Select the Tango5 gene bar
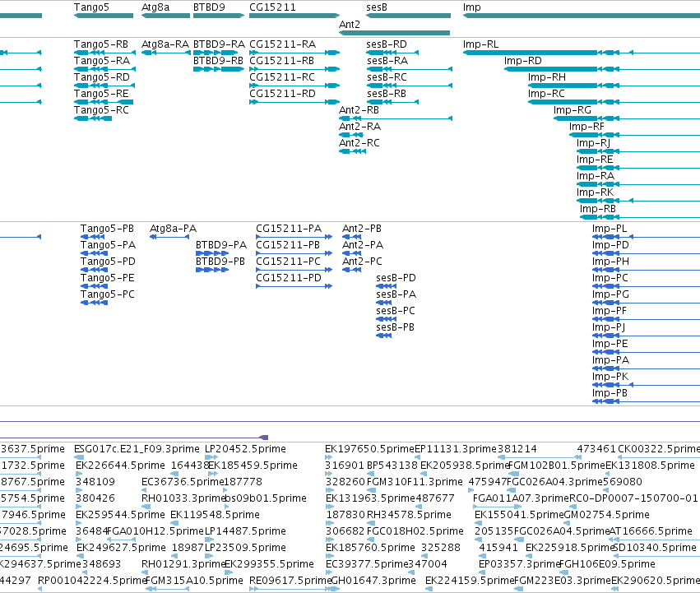700x593 pixels. point(104,16)
